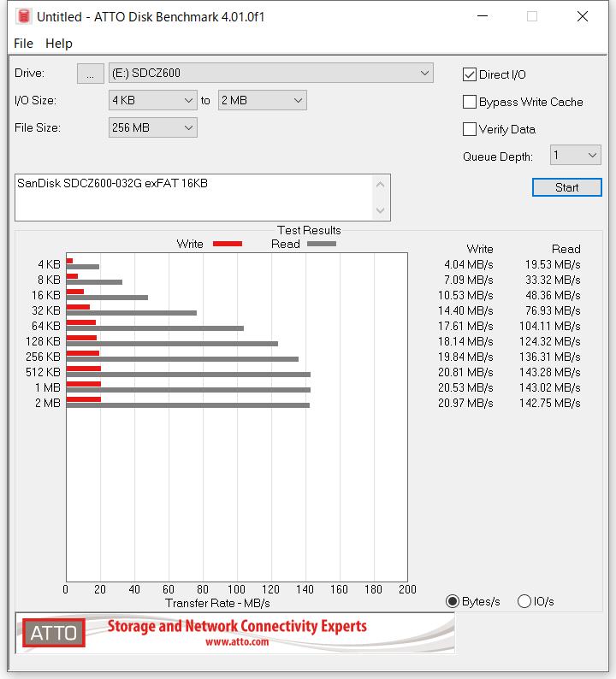Viewport: 616px width, 679px height.
Task: Click the write value 20.53 MB/s
Action: point(465,387)
